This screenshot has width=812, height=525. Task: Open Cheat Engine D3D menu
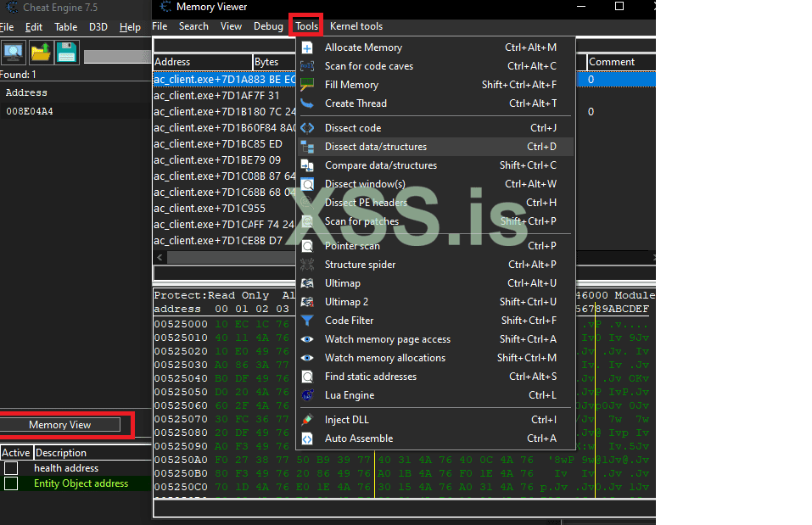tap(98, 27)
